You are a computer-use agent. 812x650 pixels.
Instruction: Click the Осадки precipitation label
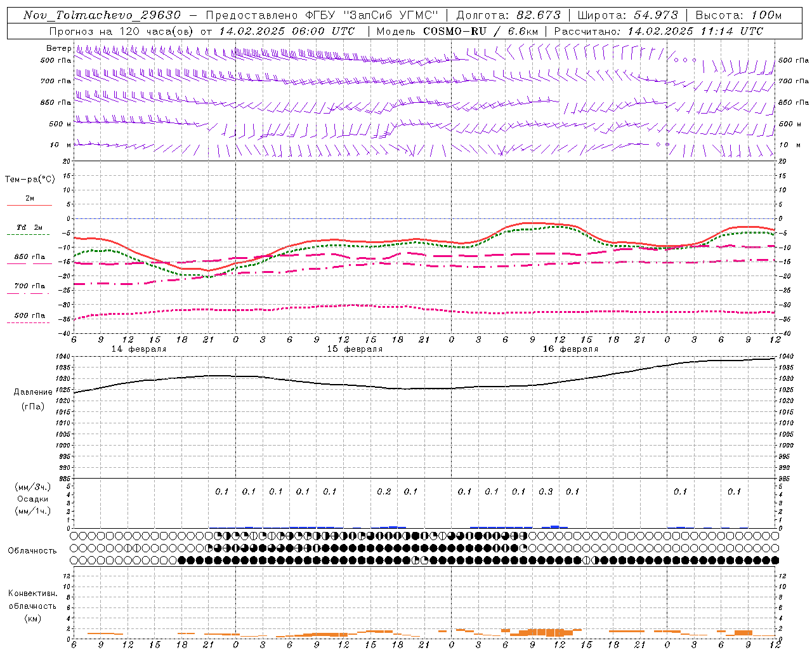pos(33,499)
